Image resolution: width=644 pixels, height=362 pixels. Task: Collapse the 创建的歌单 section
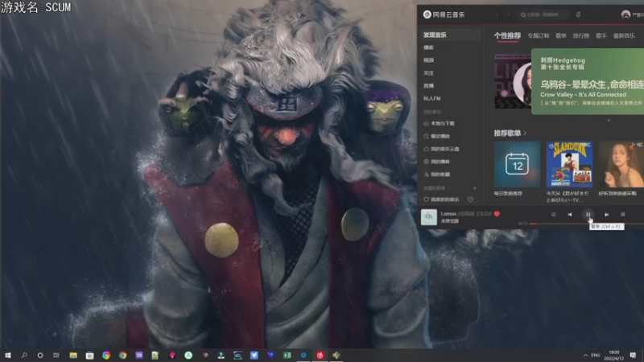coord(436,188)
